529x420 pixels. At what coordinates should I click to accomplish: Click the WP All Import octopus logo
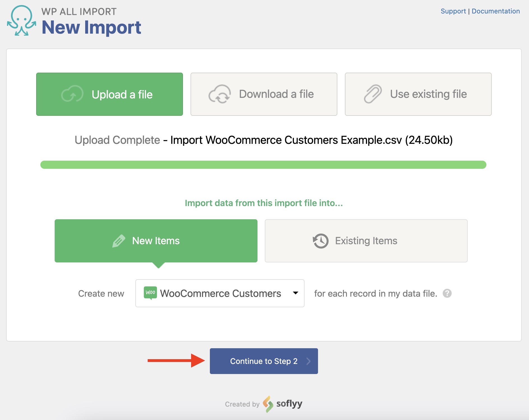pos(22,20)
